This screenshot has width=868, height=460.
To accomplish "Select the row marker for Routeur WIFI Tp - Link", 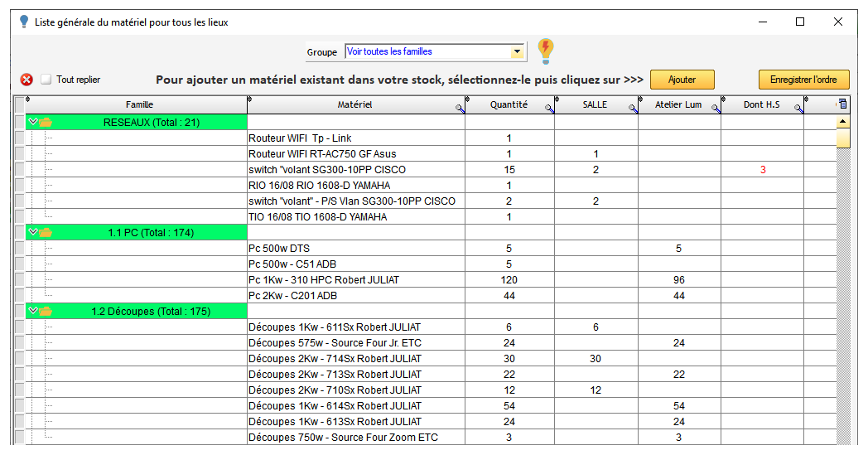I will point(19,138).
